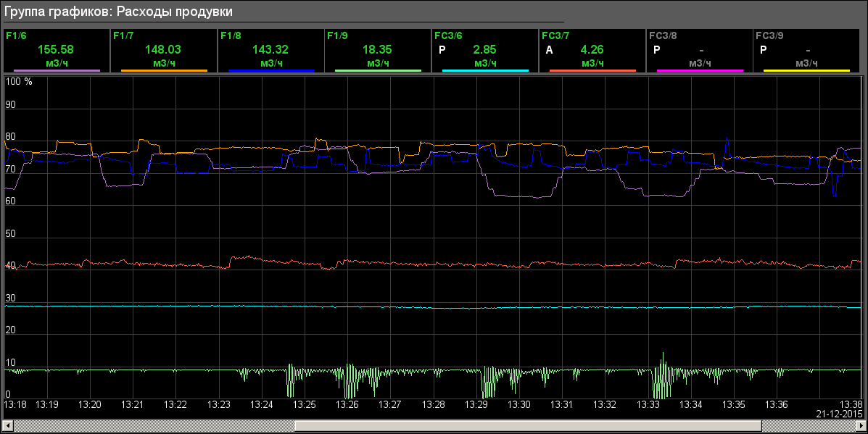Click the 13:25 time axis label
Viewport: 868px width, 434px height.
[x=305, y=405]
